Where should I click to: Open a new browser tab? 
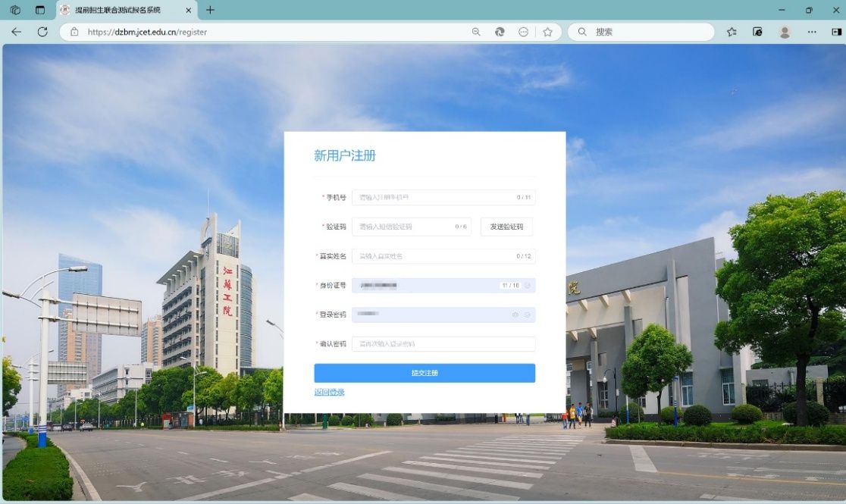click(210, 10)
